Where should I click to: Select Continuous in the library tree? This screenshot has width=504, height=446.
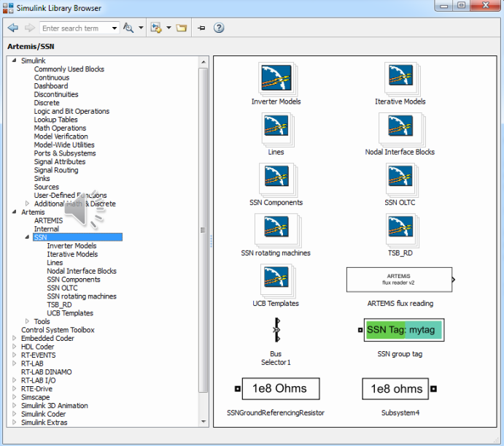[52, 77]
